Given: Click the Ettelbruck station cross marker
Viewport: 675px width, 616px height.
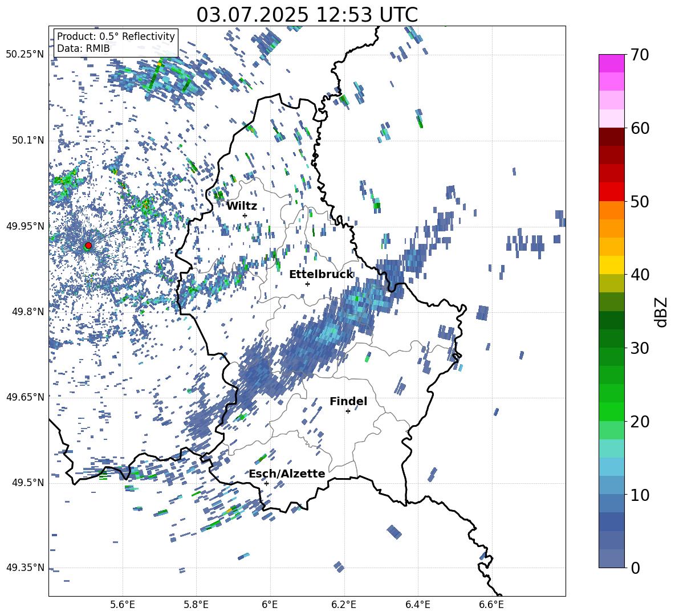Looking at the screenshot, I should click(307, 284).
